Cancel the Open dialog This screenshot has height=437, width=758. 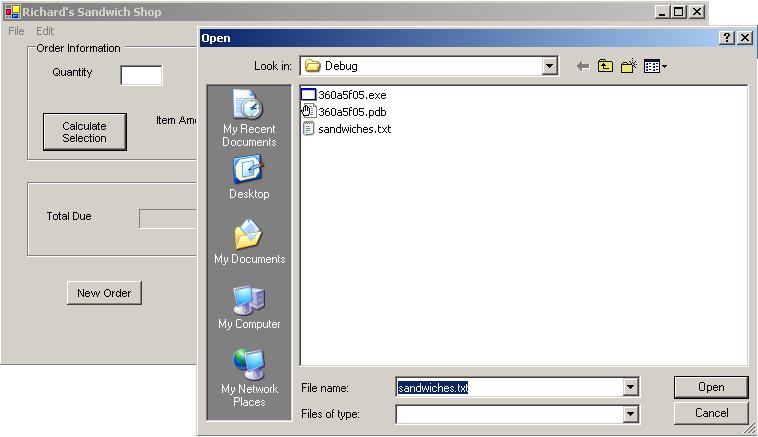[x=711, y=413]
